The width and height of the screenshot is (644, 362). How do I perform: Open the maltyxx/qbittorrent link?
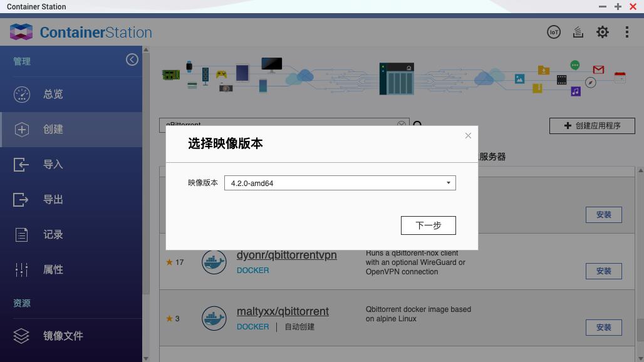coord(283,311)
